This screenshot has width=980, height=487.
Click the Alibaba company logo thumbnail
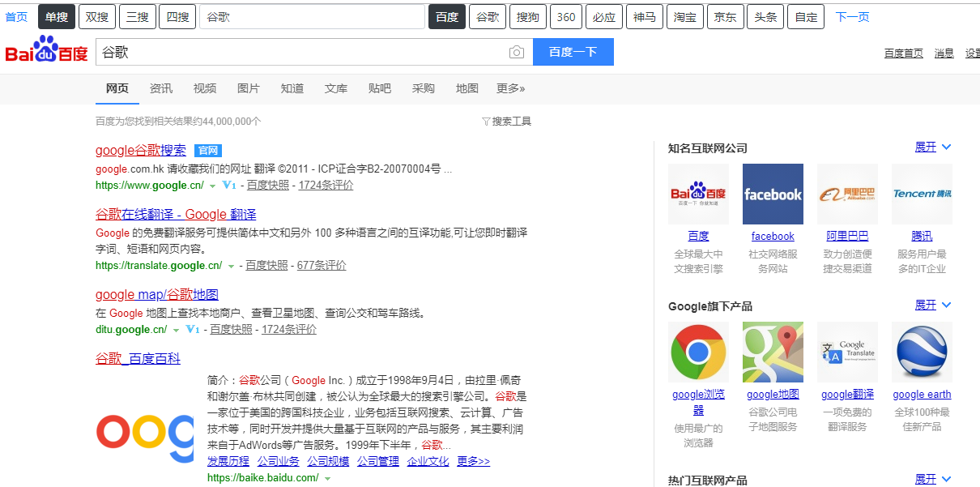[x=847, y=194]
